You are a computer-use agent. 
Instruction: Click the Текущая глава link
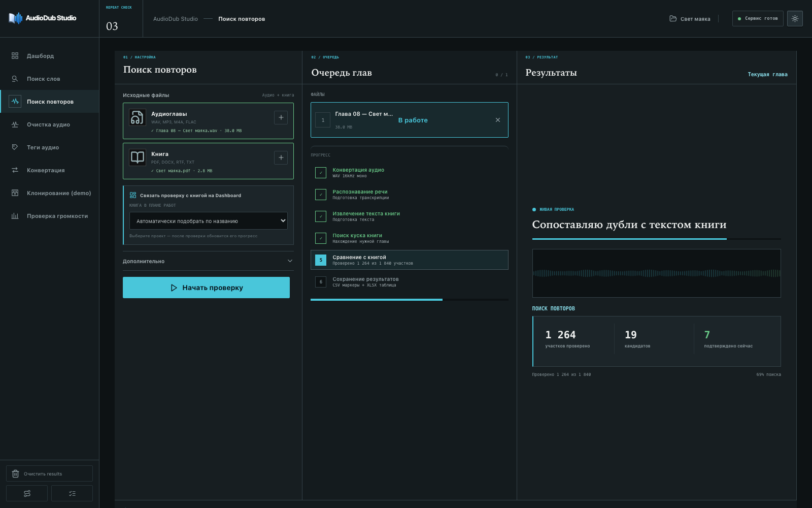[767, 74]
